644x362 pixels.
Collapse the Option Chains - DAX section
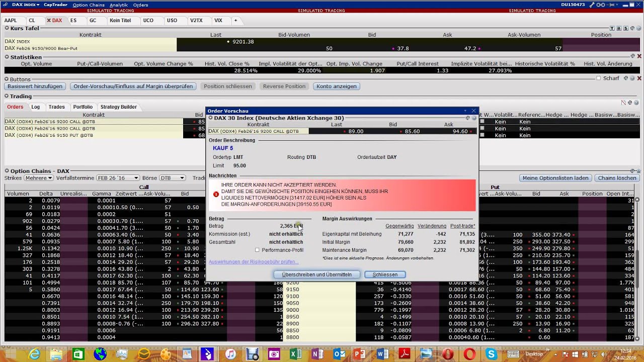pos(7,171)
